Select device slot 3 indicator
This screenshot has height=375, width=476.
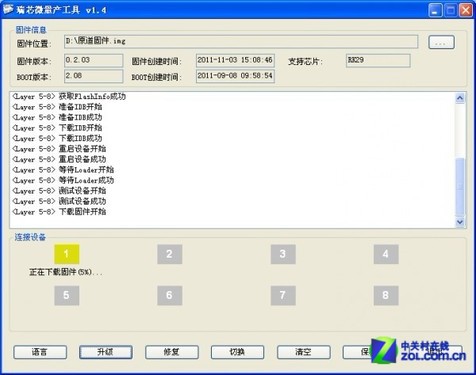point(283,254)
